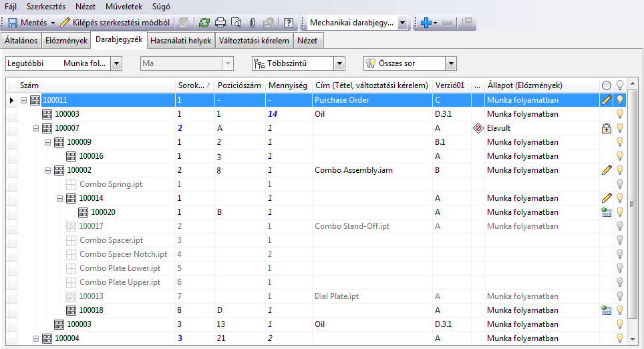Click pencil icon in 100002 row
This screenshot has height=349, width=644.
coord(607,169)
